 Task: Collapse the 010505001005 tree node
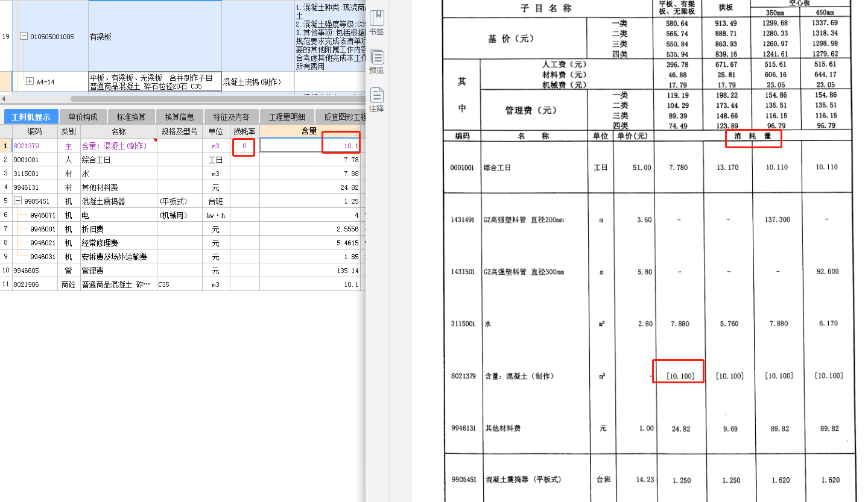[24, 37]
